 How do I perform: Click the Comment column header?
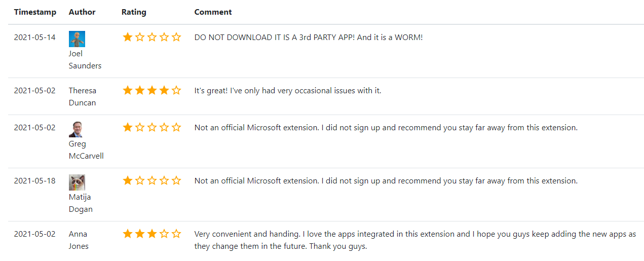213,12
